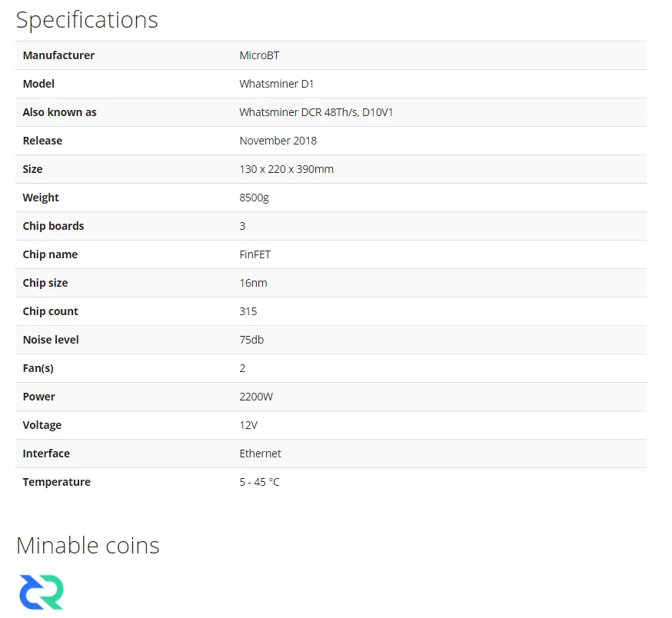
Task: Click the 12V voltage value
Action: tap(249, 425)
